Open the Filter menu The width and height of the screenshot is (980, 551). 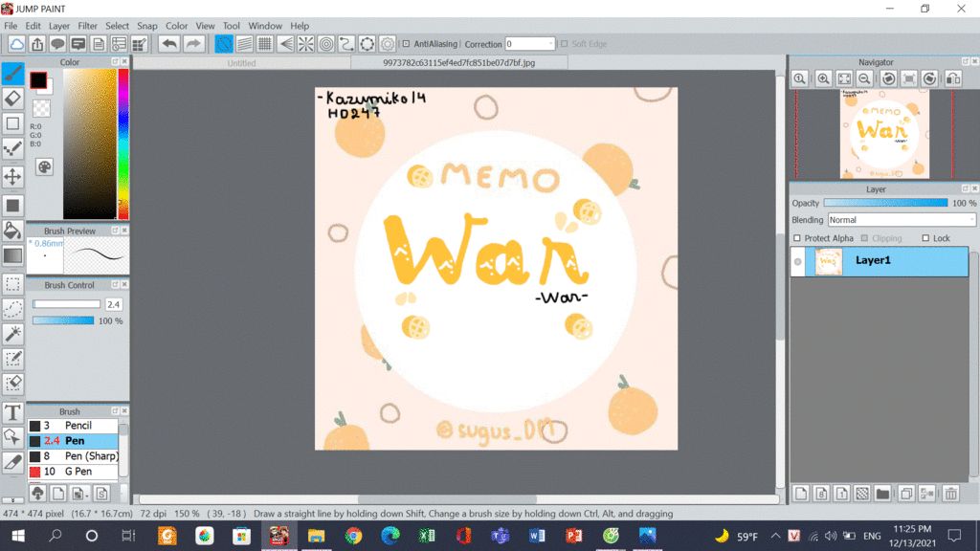(87, 26)
